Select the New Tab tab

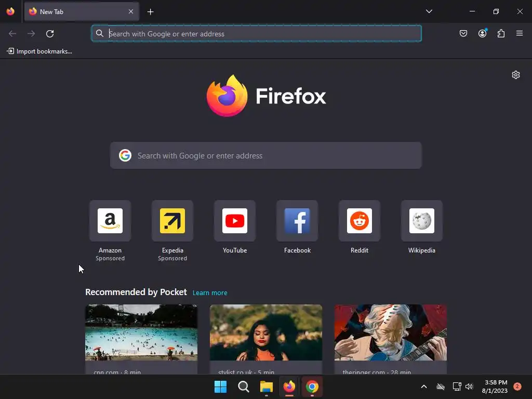coord(82,11)
